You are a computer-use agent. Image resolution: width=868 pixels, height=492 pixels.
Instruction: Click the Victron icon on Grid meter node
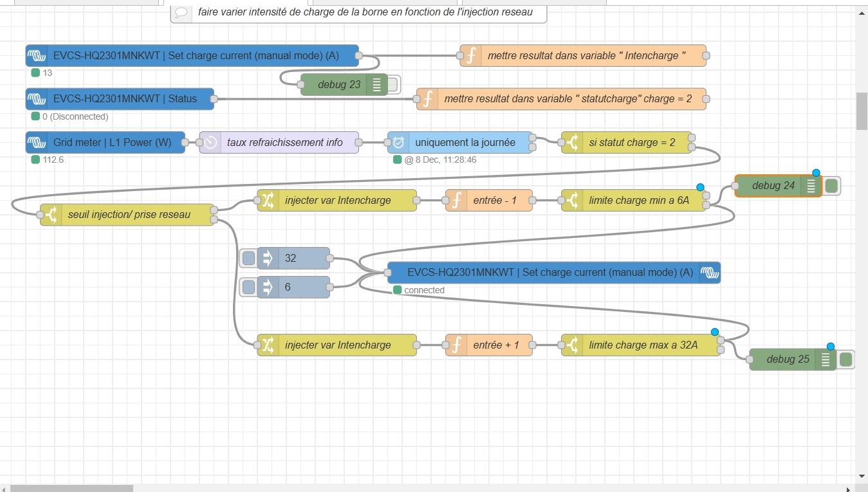[37, 143]
